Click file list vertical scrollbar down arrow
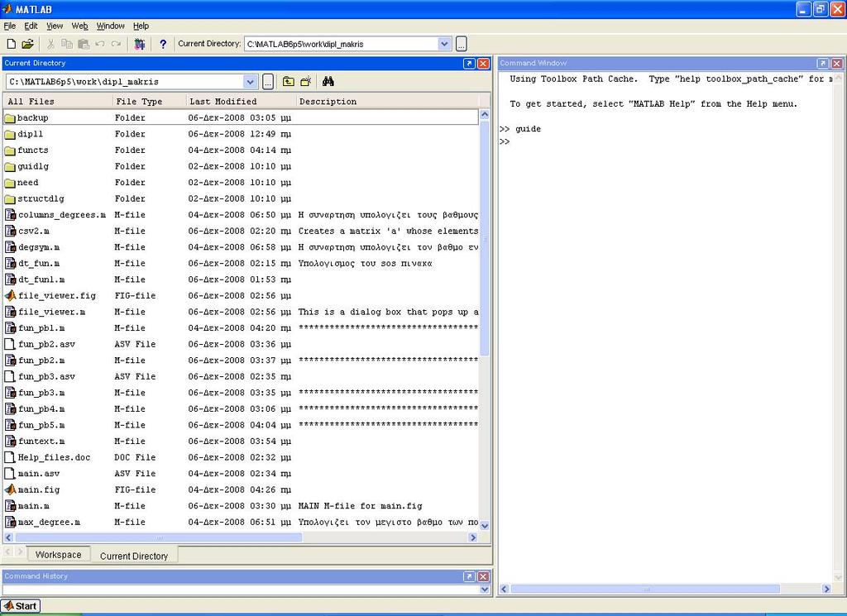Viewport: 847px width, 616px height. point(485,525)
